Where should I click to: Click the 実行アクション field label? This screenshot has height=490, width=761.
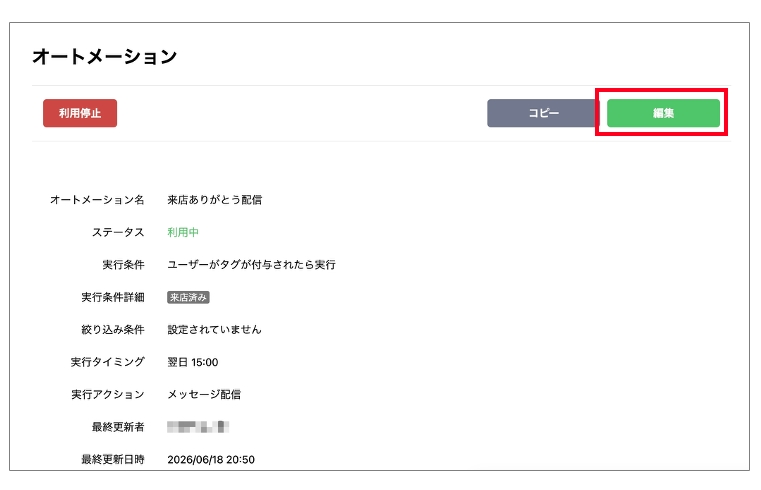(x=108, y=395)
